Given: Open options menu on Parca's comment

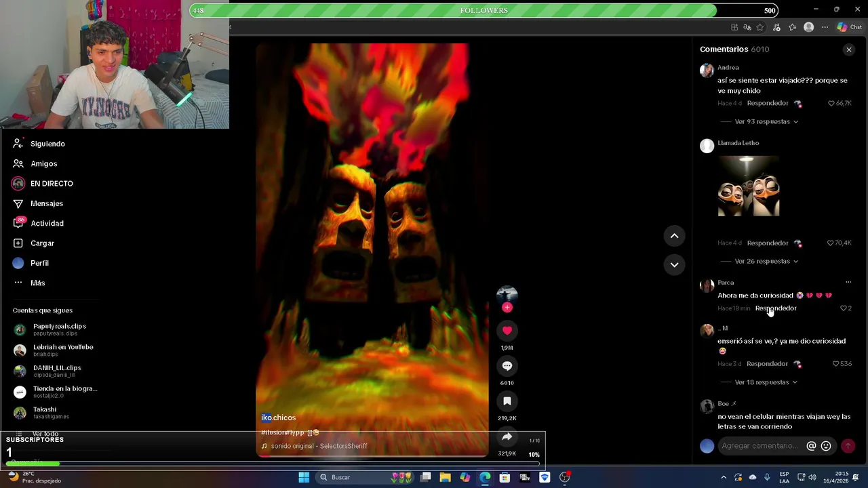Looking at the screenshot, I should [x=848, y=282].
